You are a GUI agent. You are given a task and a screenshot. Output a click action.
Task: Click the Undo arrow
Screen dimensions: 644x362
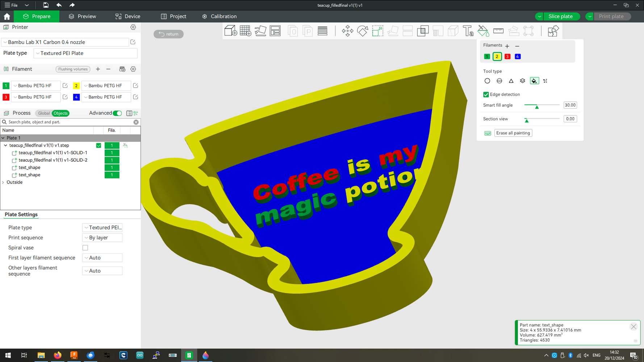[x=59, y=5]
